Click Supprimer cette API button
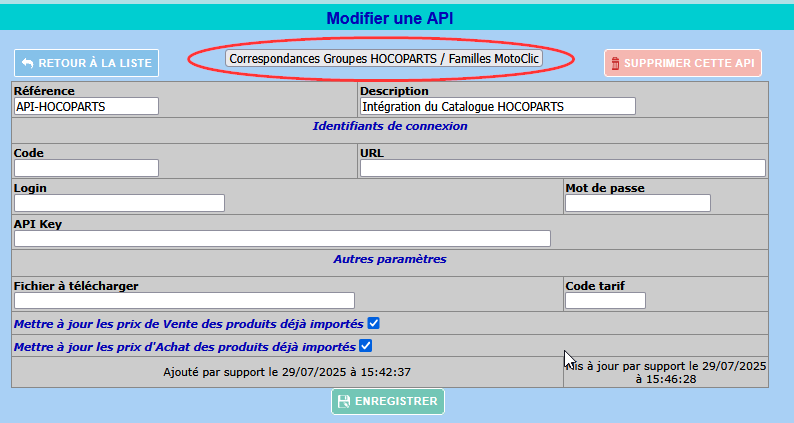 683,63
